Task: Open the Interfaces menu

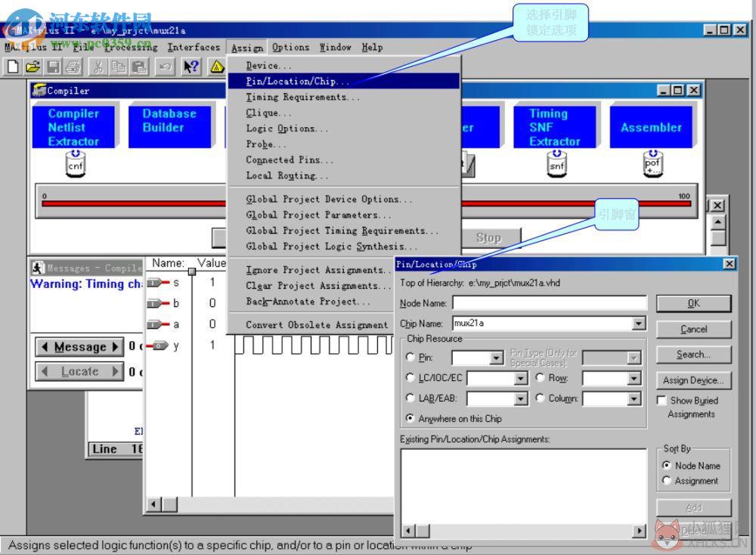Action: point(194,47)
